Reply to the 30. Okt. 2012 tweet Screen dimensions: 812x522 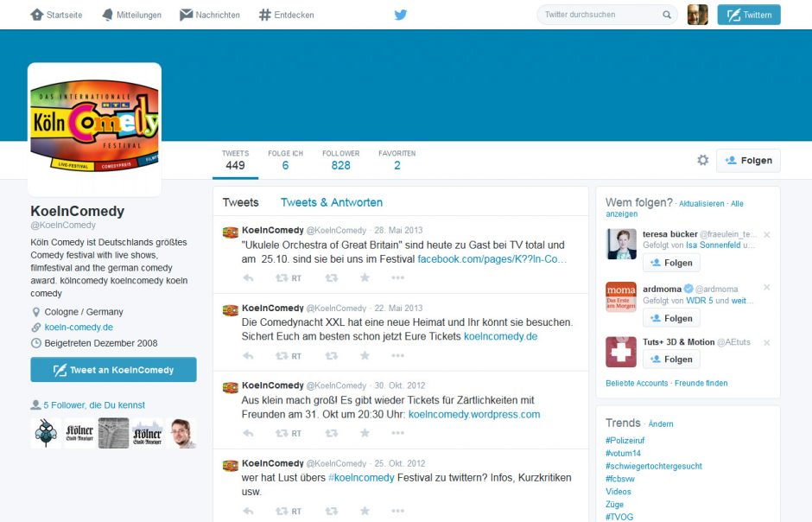(249, 434)
